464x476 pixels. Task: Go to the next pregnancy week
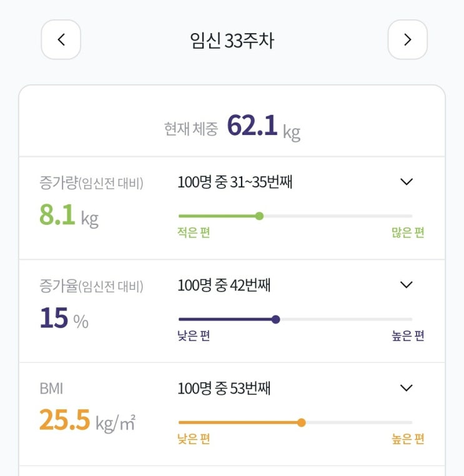click(x=407, y=40)
